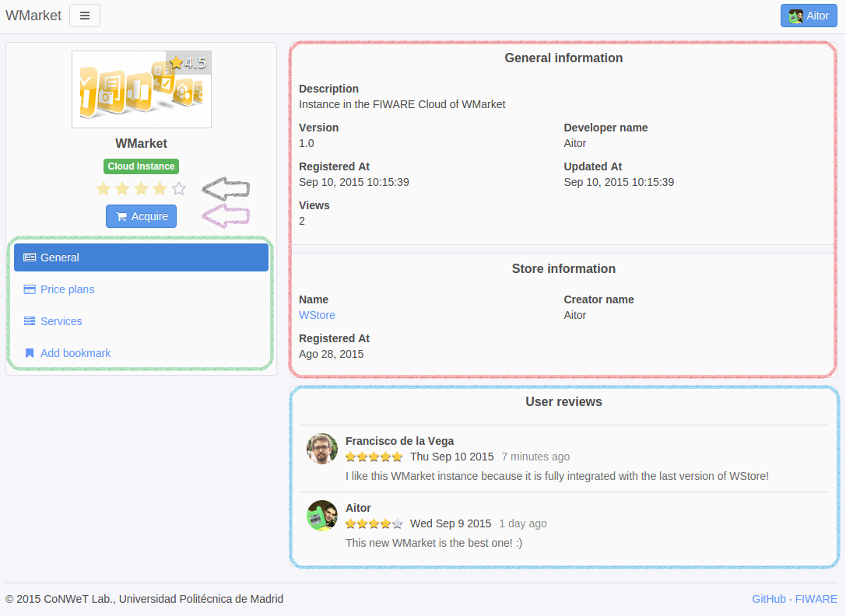Open the WStore link
The width and height of the screenshot is (846, 616).
tap(317, 315)
